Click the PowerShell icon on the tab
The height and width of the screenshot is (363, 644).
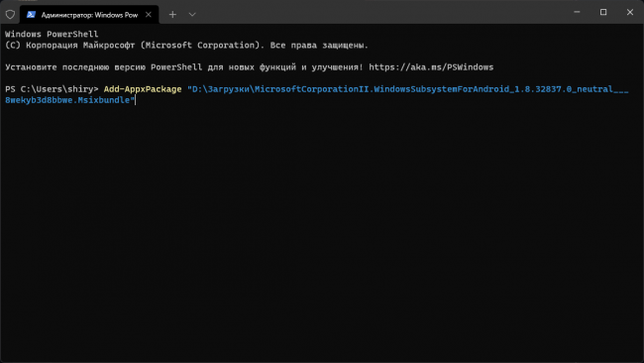click(x=31, y=15)
